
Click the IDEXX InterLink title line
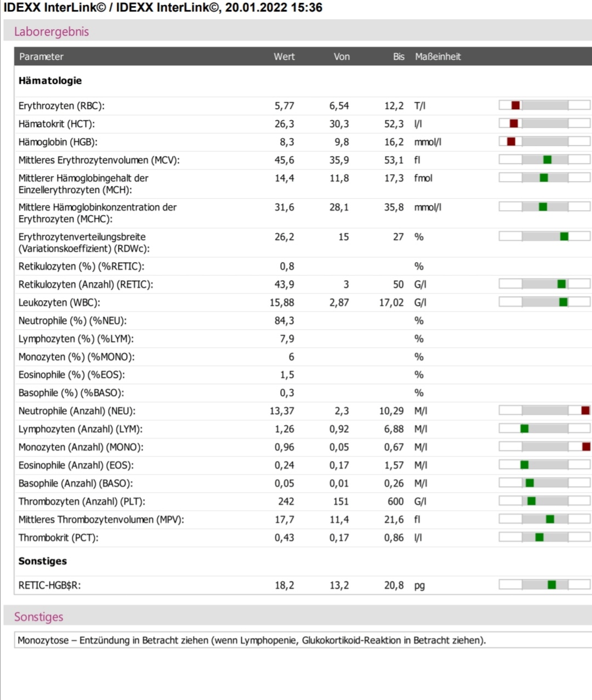coord(163,8)
